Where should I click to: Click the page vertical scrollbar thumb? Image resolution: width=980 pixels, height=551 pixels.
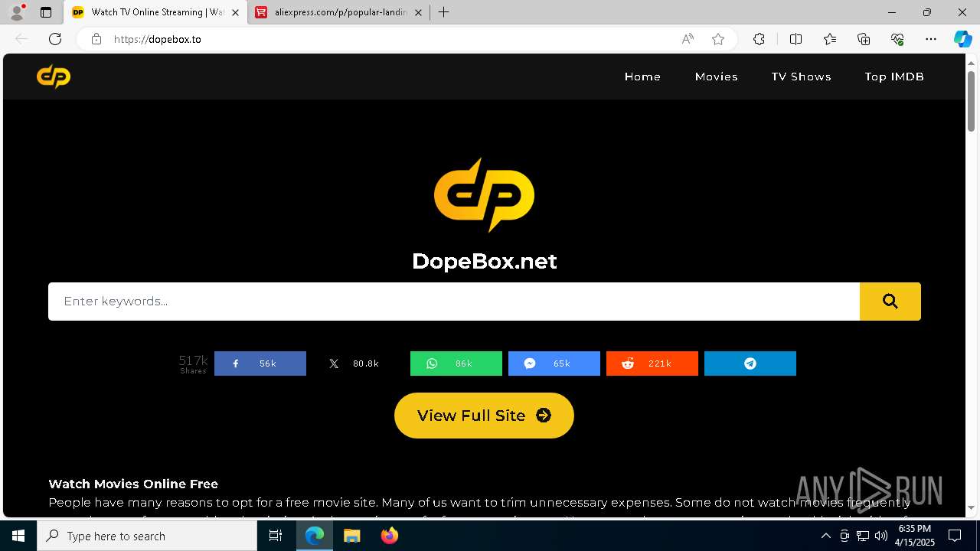click(972, 101)
